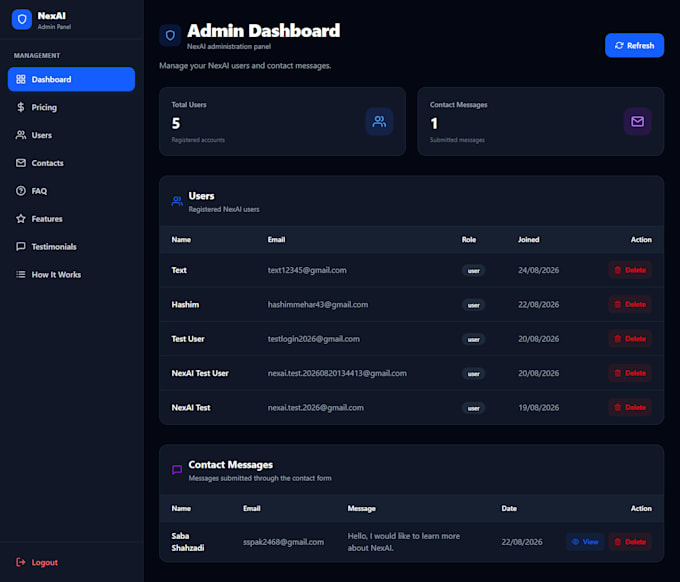The image size is (680, 582).
Task: Click the Contact Messages envelope icon
Action: [x=637, y=121]
